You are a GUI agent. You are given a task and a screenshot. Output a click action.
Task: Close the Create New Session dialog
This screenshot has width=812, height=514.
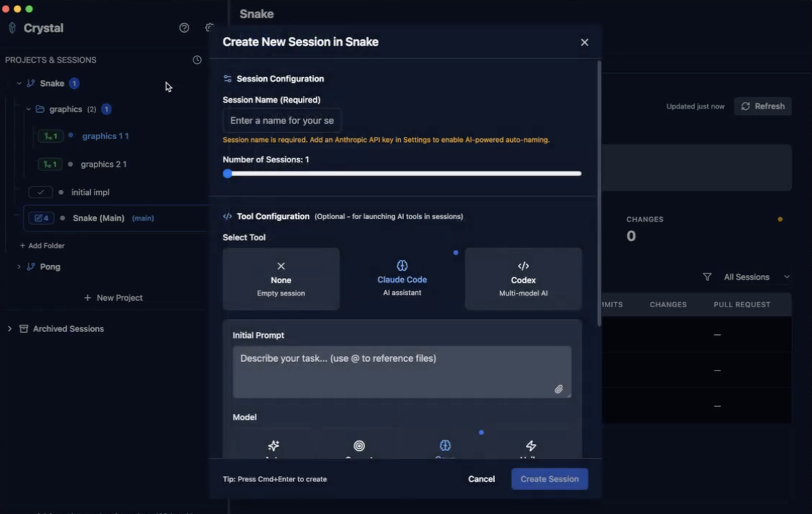point(584,43)
